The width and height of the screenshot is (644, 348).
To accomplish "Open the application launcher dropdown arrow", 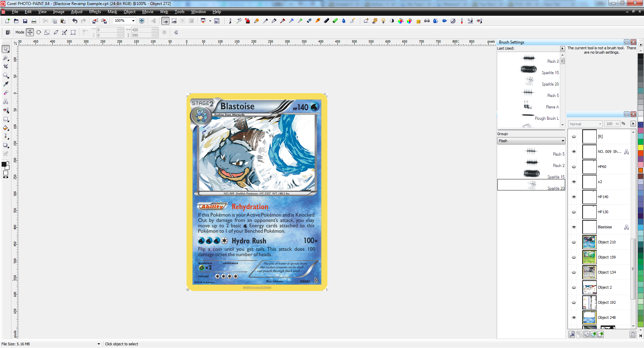I will point(210,21).
